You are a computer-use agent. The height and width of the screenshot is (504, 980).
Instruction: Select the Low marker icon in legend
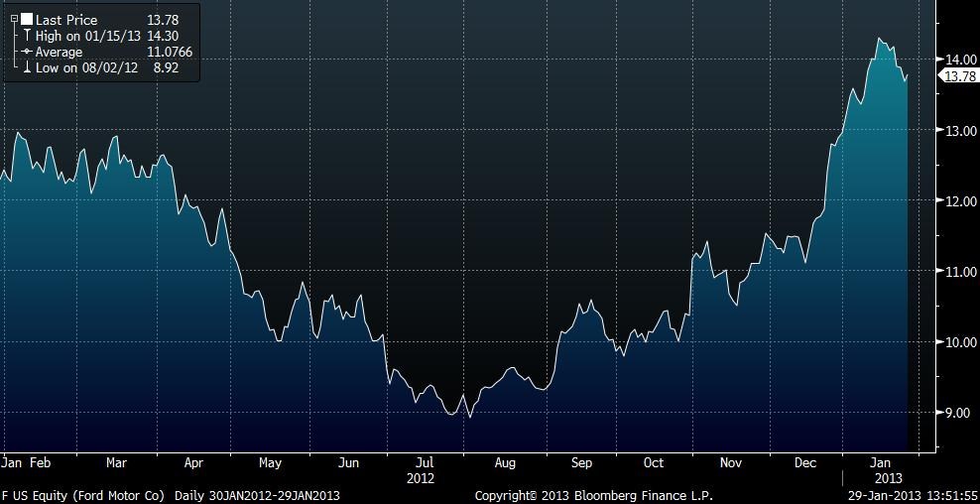coord(26,65)
